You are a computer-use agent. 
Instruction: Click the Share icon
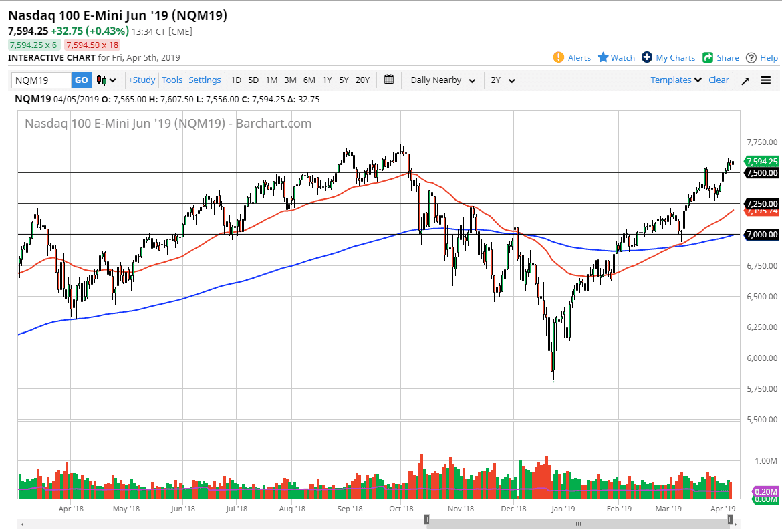click(x=708, y=57)
